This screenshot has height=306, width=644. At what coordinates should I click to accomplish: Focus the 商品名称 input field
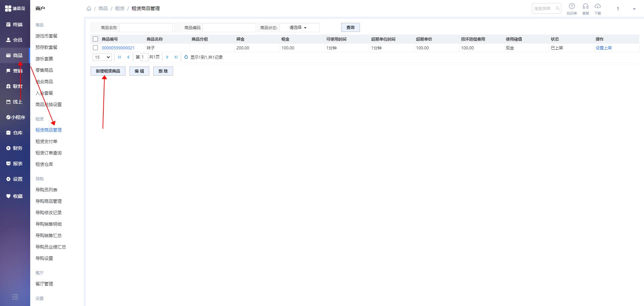coord(146,28)
